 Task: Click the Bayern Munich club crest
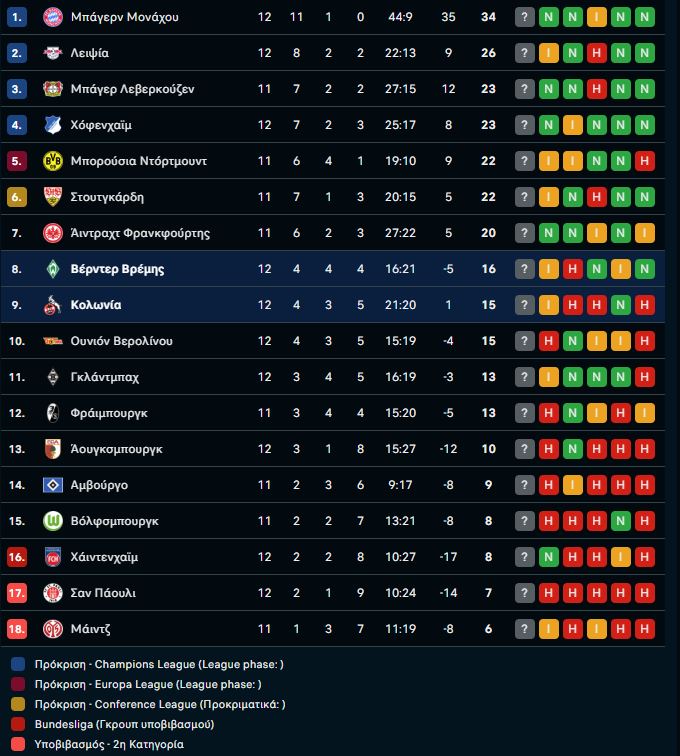[53, 17]
